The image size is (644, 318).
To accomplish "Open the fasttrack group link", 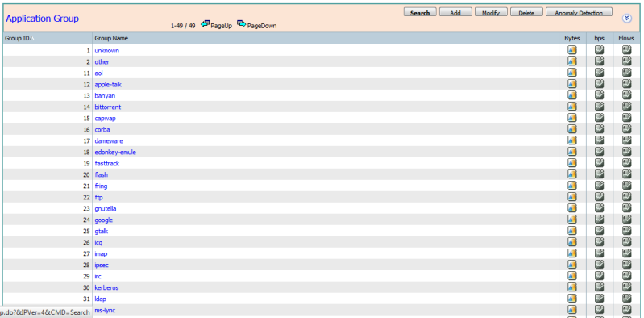I will coord(106,164).
